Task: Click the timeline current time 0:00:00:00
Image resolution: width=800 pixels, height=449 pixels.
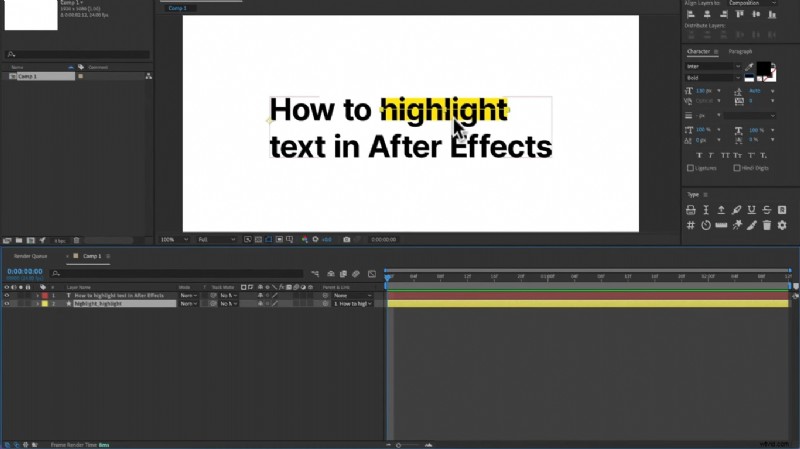Action: pos(25,272)
